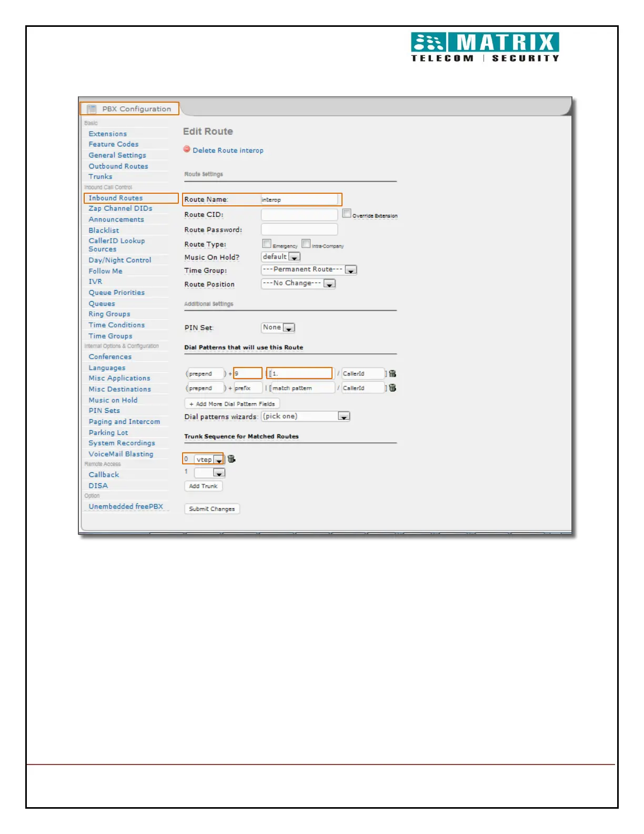Open Queue Priorities link
Viewport: 644px width, 834px height.
[117, 293]
